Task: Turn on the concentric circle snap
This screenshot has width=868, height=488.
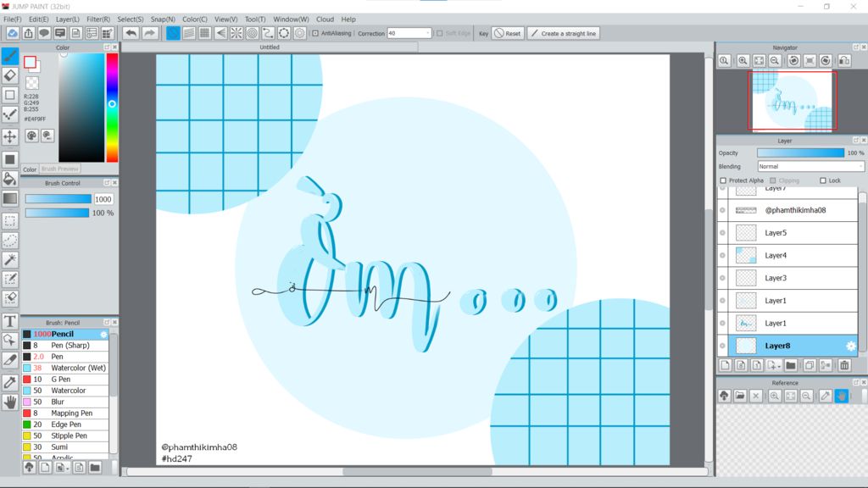Action: (253, 33)
